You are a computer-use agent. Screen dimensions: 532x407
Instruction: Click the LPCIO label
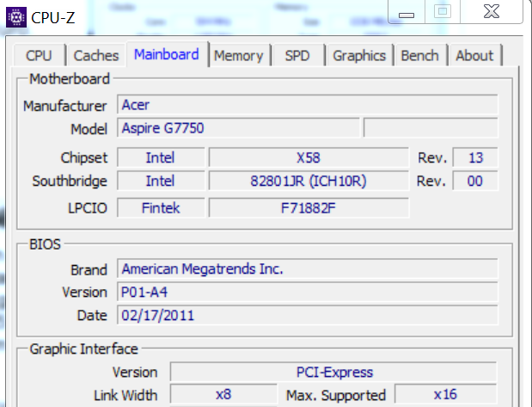pyautogui.click(x=88, y=208)
